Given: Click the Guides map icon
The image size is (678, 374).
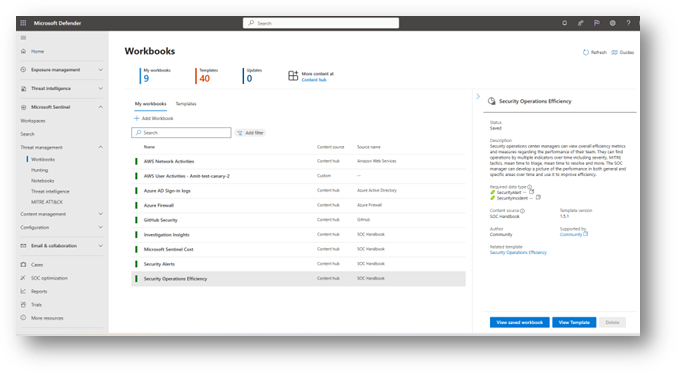Looking at the screenshot, I should (x=614, y=52).
